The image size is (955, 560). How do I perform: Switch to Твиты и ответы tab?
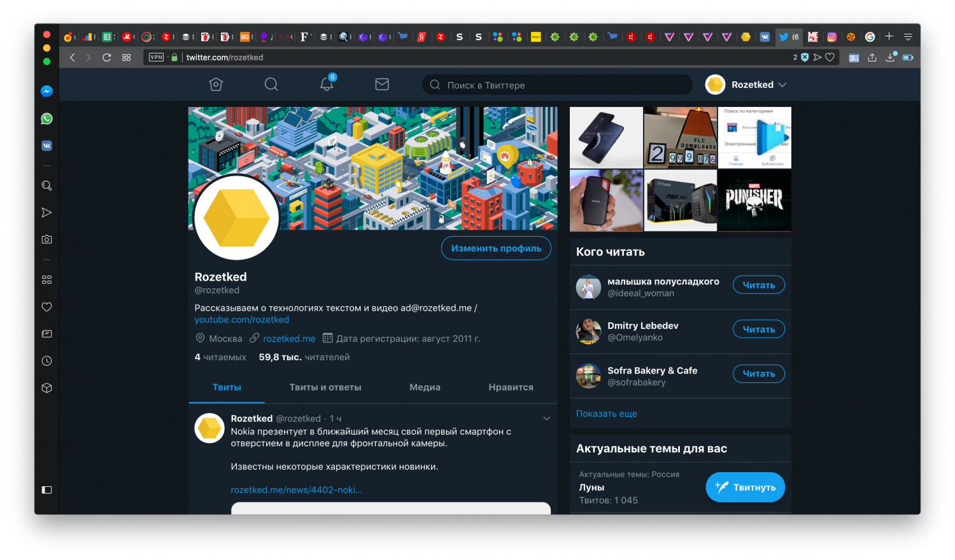click(325, 387)
